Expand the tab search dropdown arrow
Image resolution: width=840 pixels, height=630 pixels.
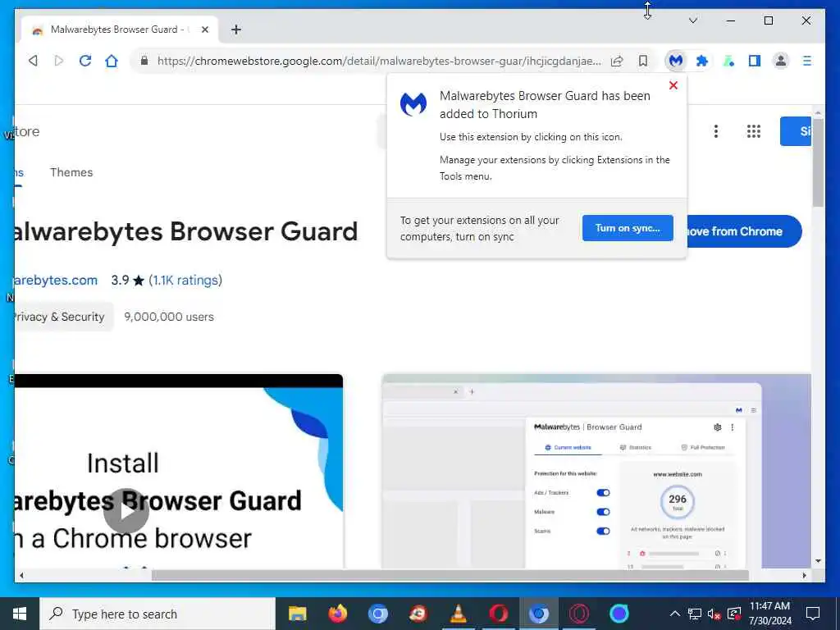[692, 21]
